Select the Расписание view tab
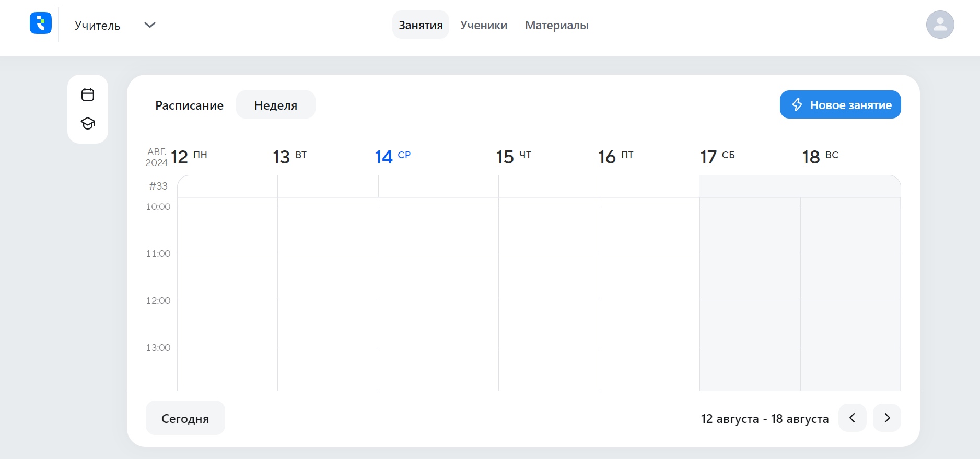 pos(189,105)
